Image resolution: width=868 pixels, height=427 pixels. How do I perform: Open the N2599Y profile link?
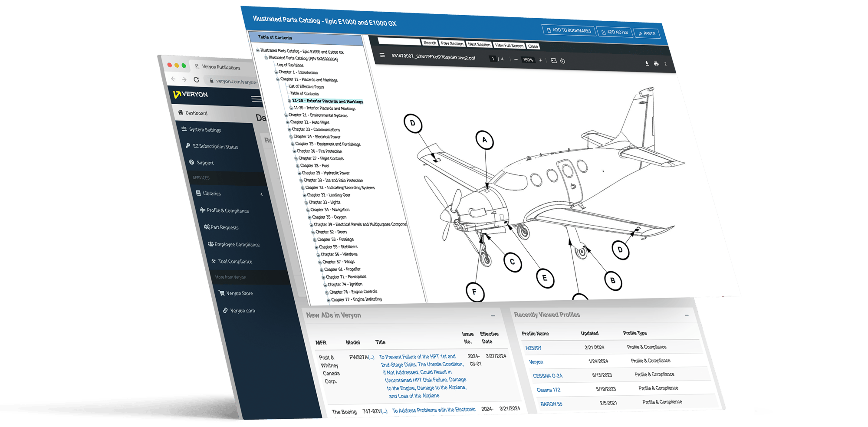(x=533, y=348)
